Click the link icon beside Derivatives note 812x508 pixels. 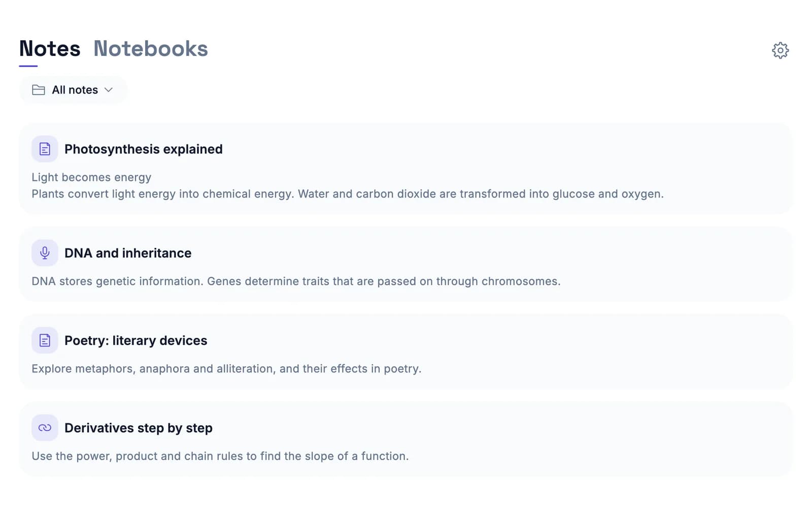pos(45,428)
